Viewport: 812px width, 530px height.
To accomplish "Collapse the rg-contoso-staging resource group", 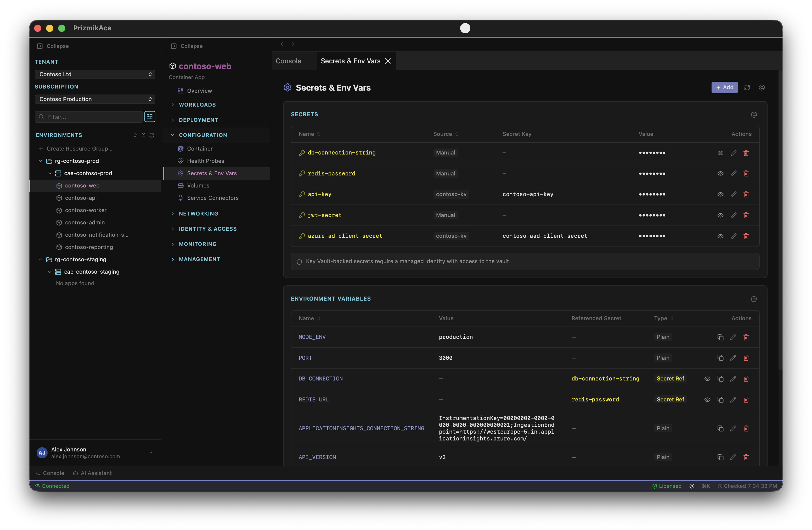I will click(40, 259).
